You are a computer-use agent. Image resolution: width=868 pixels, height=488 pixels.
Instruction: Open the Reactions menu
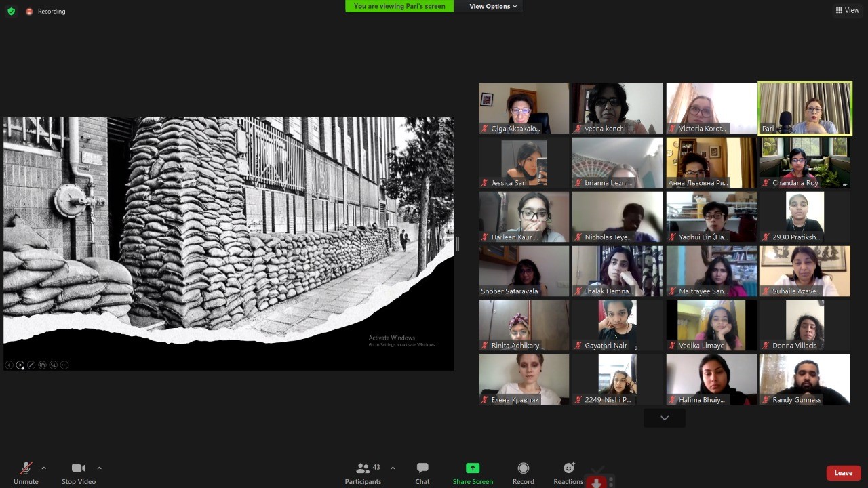568,472
